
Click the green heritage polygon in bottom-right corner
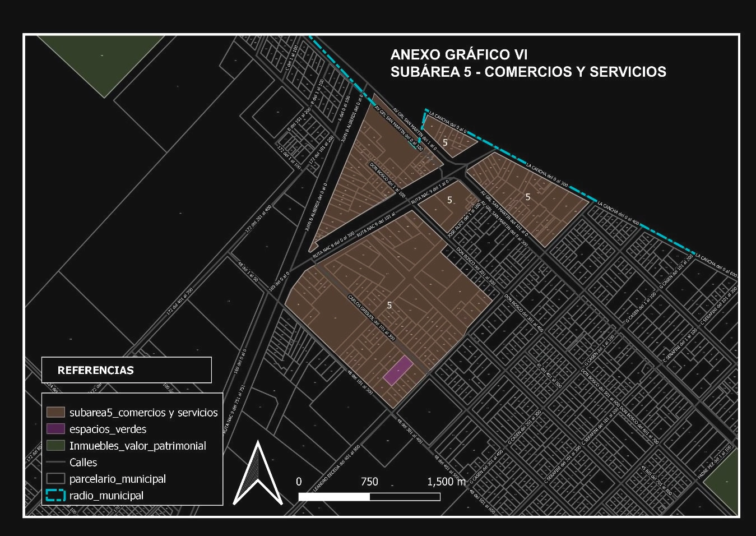point(724,483)
